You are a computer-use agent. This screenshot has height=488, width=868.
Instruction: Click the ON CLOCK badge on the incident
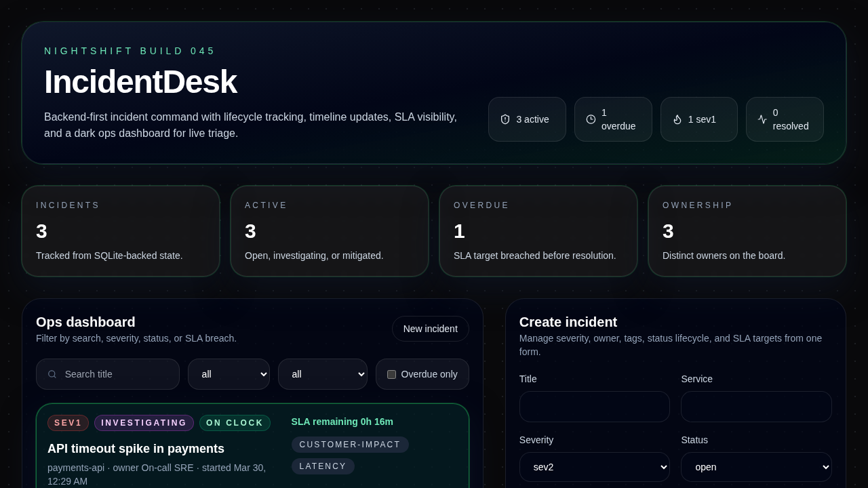point(235,423)
